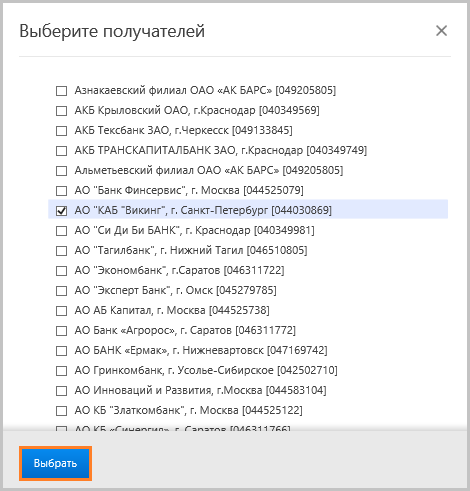Click the АО "Тагилбанк" list entry text

(191, 250)
